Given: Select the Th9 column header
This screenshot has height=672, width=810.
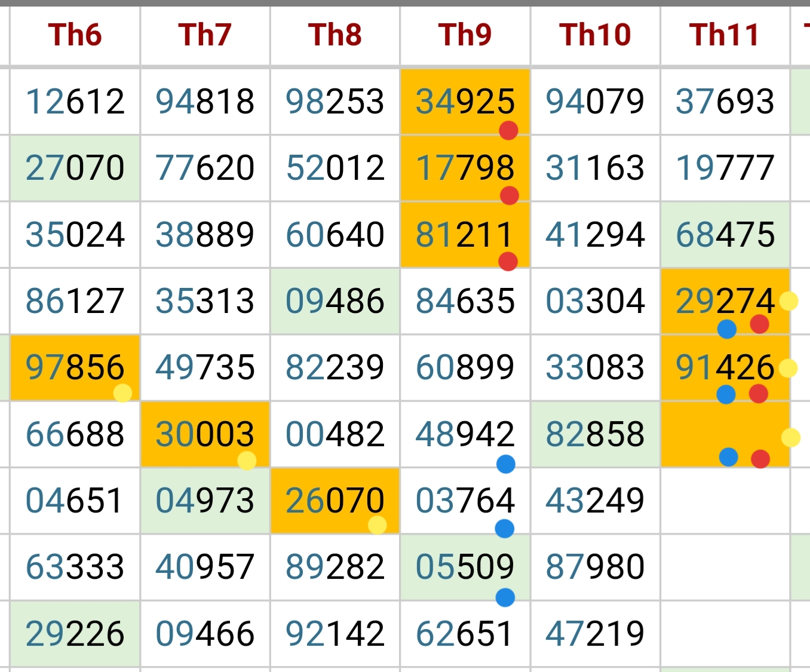Looking at the screenshot, I should tap(465, 35).
